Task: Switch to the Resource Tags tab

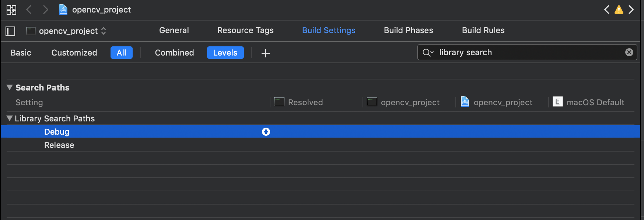Action: coord(245,31)
